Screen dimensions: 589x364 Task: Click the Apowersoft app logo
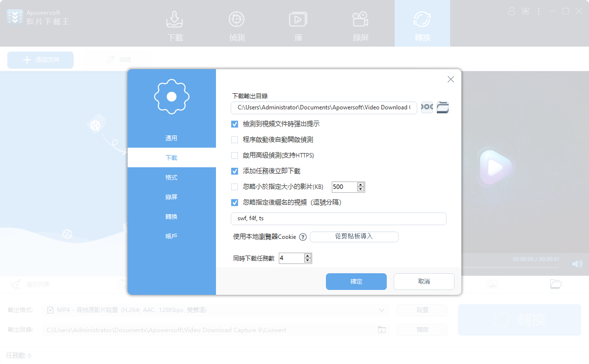click(16, 17)
